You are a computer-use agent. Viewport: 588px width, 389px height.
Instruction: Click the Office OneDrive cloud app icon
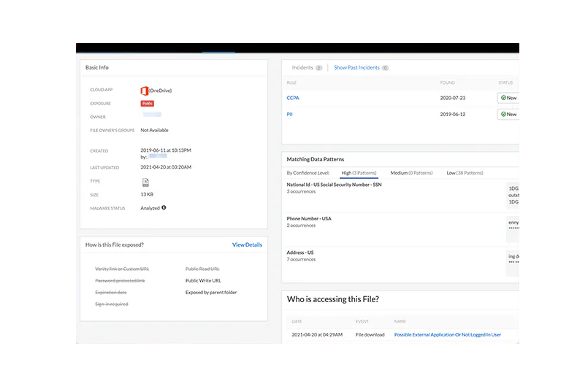tap(144, 90)
